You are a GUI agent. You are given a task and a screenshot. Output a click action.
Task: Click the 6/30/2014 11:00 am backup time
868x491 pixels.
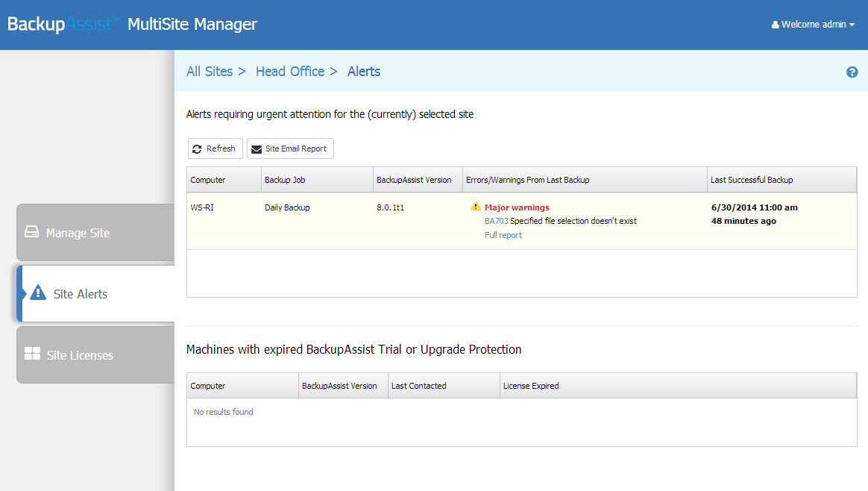point(755,207)
